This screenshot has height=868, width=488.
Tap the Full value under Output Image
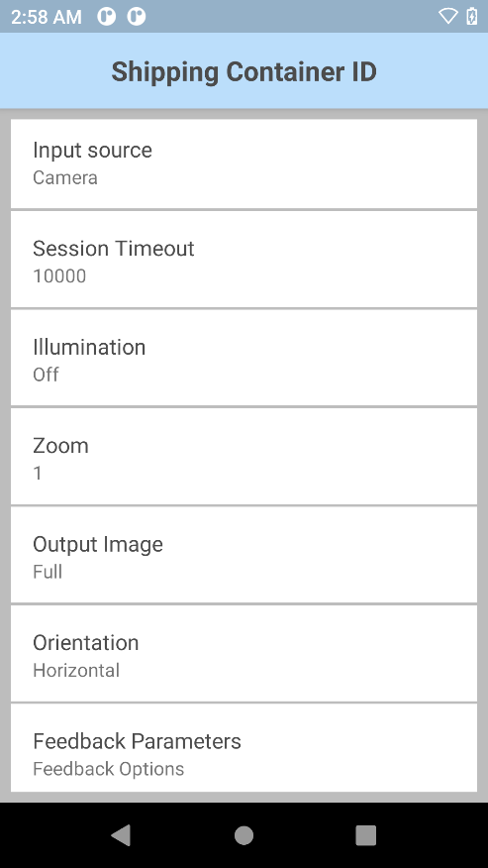[x=48, y=572]
